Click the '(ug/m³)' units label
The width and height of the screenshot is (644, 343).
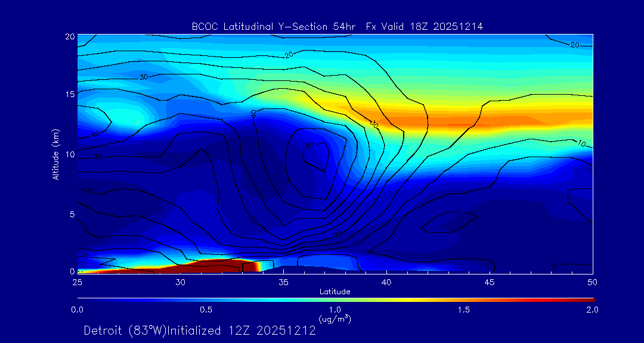coord(335,319)
